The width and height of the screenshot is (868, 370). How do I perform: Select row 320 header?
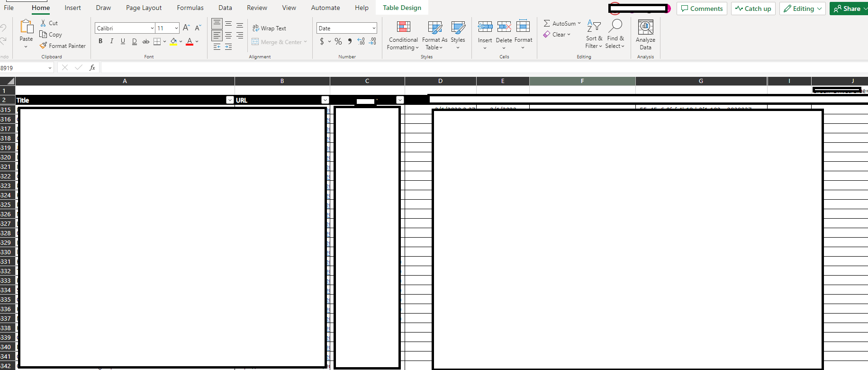tap(8, 157)
